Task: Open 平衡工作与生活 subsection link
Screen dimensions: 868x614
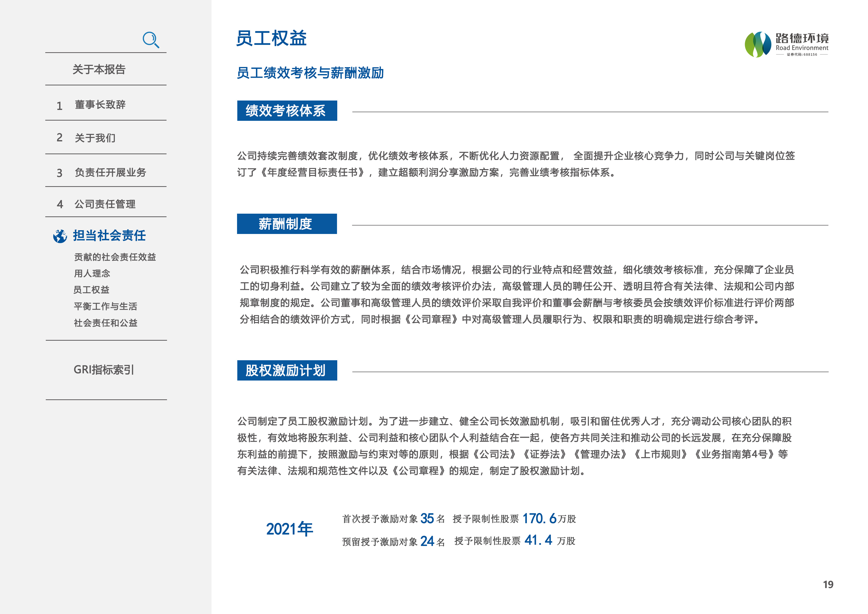Action: click(105, 307)
